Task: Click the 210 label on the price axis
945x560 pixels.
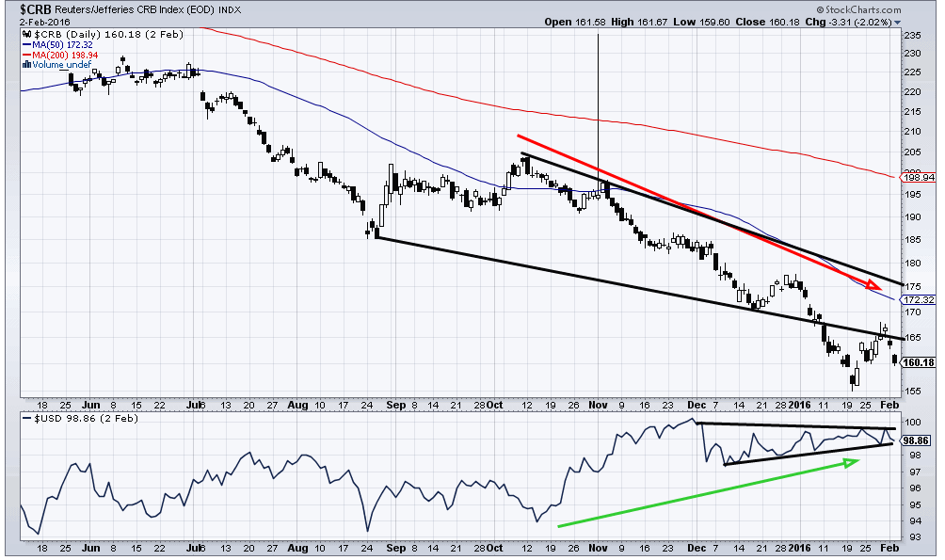Action: pos(912,132)
